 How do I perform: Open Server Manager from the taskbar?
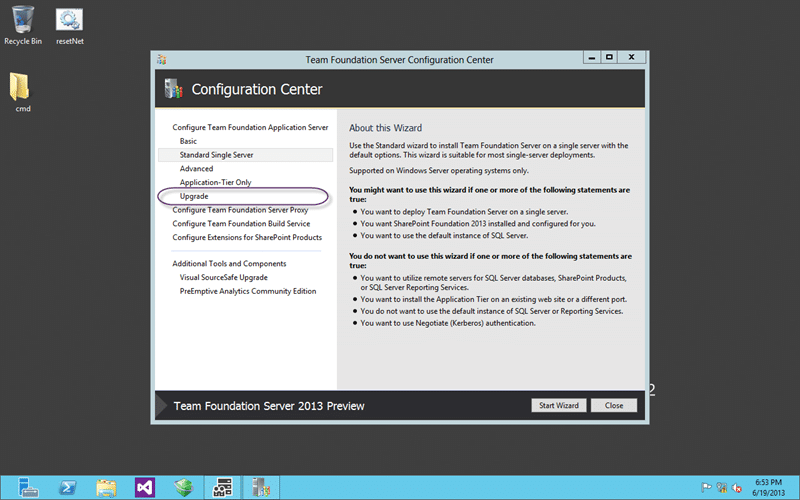[x=28, y=487]
